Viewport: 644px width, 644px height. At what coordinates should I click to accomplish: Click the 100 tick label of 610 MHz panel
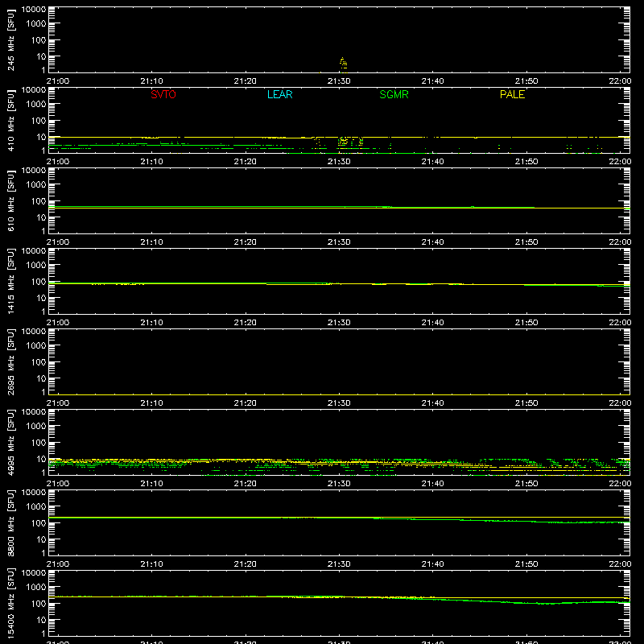pyautogui.click(x=39, y=201)
